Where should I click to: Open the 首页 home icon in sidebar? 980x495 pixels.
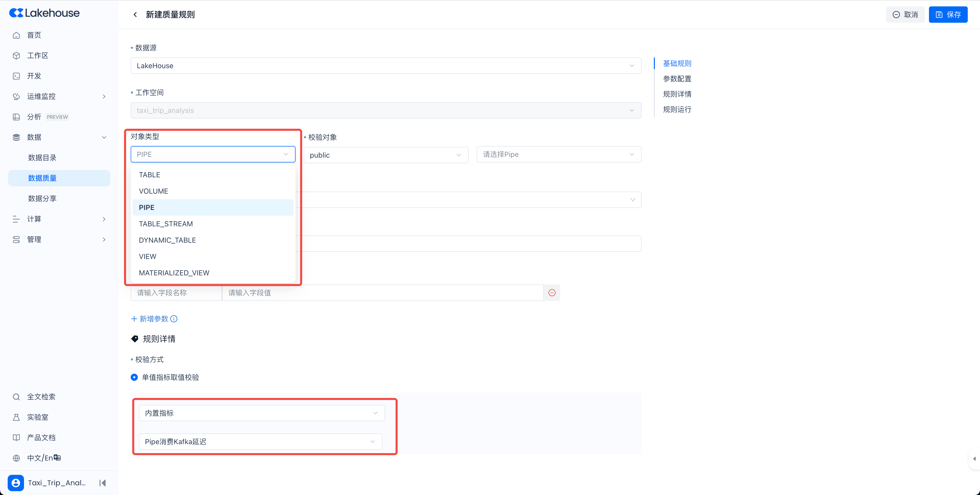[x=16, y=35]
